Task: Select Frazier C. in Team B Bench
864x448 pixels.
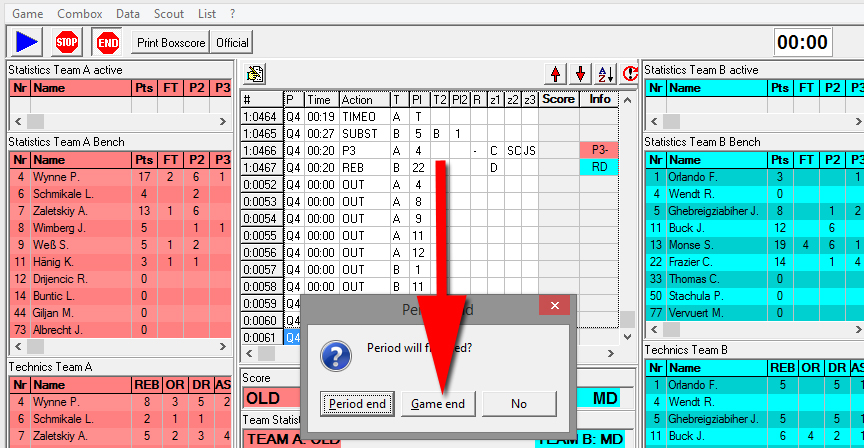Action: pos(755,262)
